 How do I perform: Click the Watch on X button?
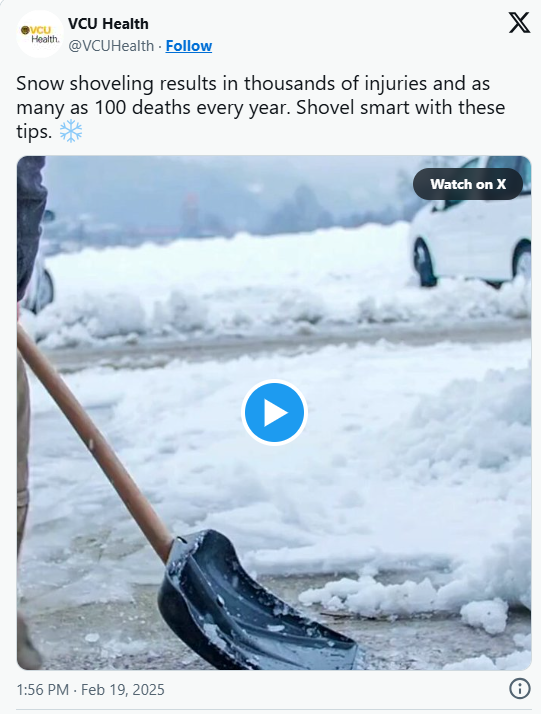(468, 184)
